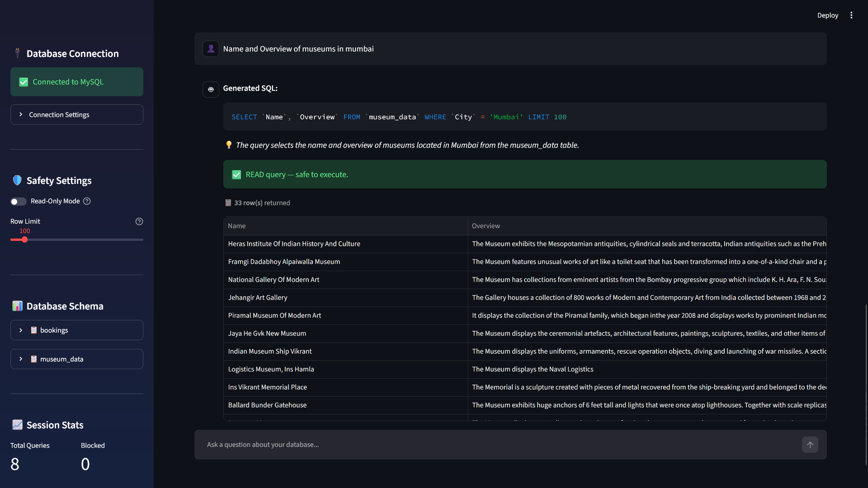Select 'Logistics Museum, Ins Hamla' cell

(345, 369)
